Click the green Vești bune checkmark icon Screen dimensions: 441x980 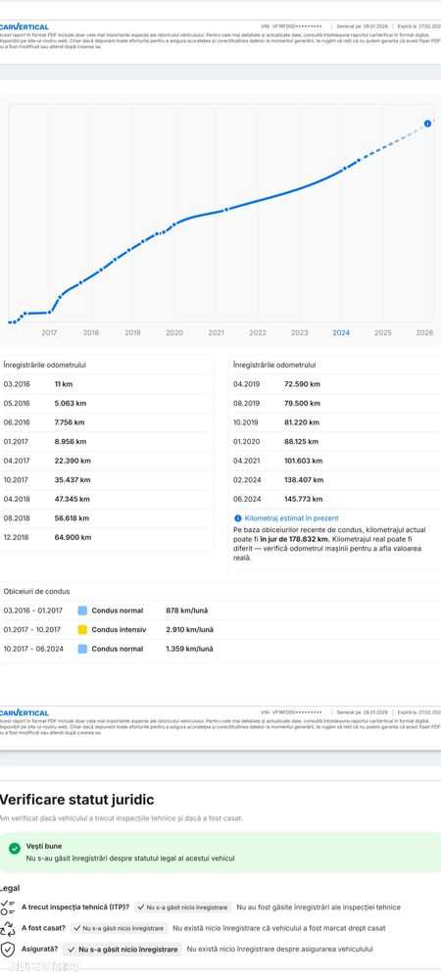[x=15, y=848]
